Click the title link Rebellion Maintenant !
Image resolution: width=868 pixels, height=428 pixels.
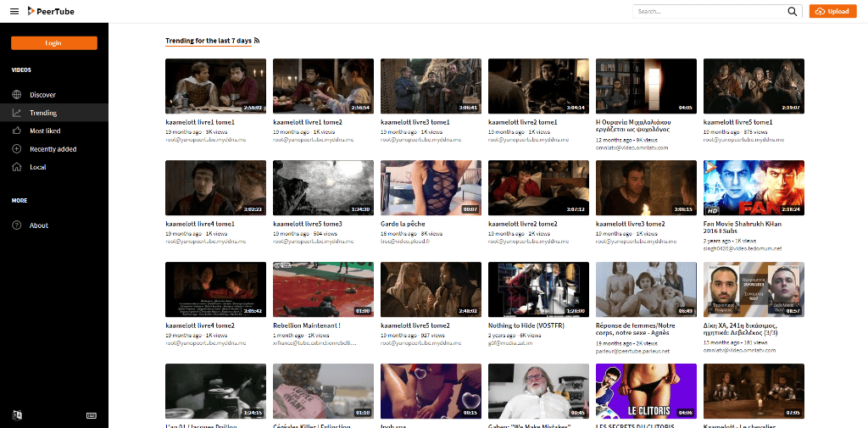(x=307, y=325)
